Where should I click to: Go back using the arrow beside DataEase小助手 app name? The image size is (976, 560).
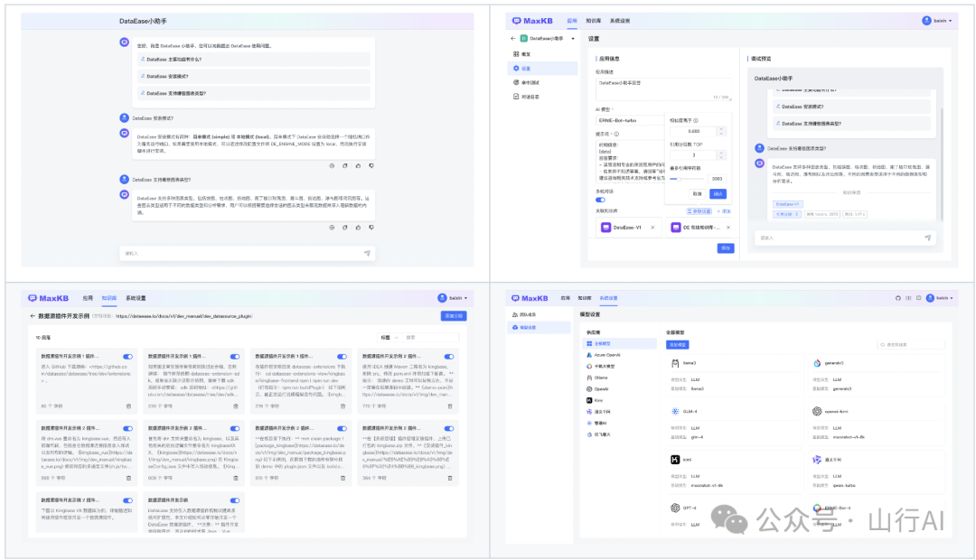click(513, 39)
